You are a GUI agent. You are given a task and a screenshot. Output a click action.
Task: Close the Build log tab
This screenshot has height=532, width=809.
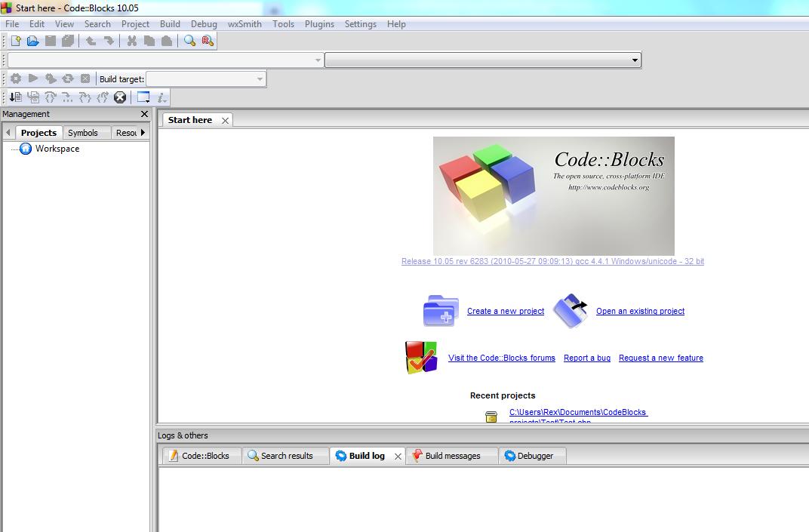click(398, 456)
